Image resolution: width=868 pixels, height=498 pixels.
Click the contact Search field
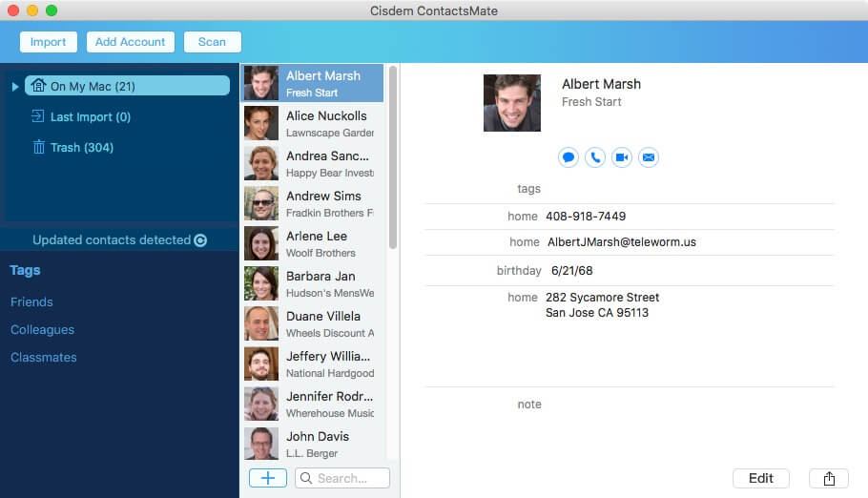point(342,478)
